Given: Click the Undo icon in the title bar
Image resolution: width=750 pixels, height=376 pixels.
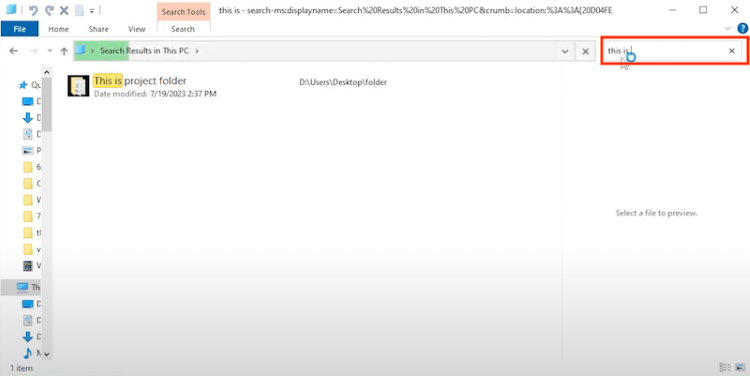Looking at the screenshot, I should (x=33, y=10).
